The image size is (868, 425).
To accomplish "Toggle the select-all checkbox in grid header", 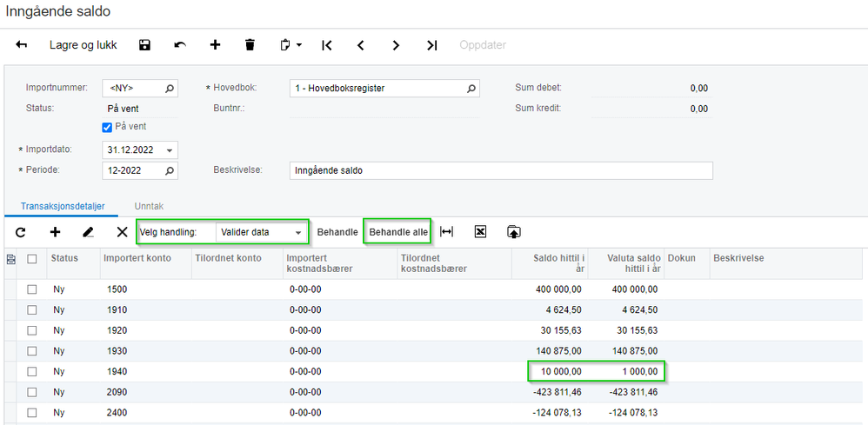I will 32,258.
